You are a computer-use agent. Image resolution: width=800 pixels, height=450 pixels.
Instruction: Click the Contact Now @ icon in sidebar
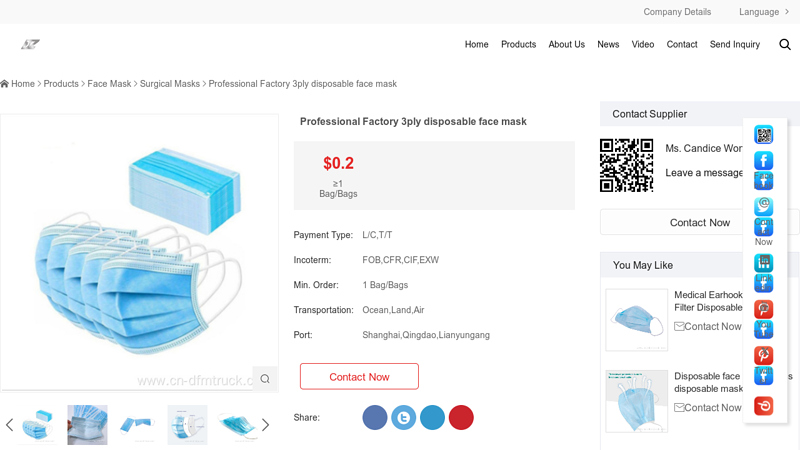tap(763, 206)
